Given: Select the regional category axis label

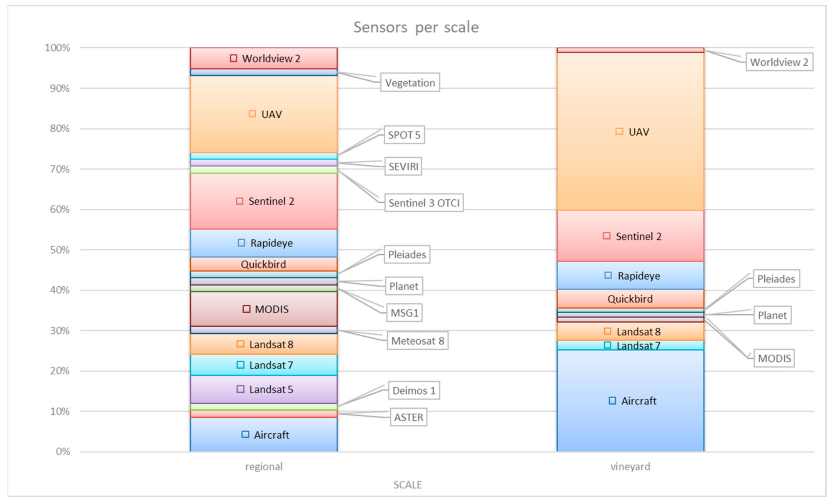Looking at the screenshot, I should pyautogui.click(x=264, y=467).
